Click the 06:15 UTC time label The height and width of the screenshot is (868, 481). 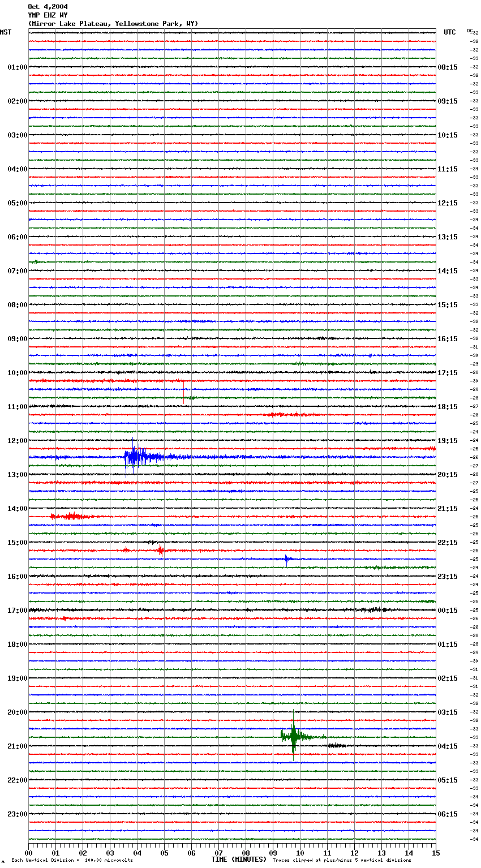(x=448, y=814)
